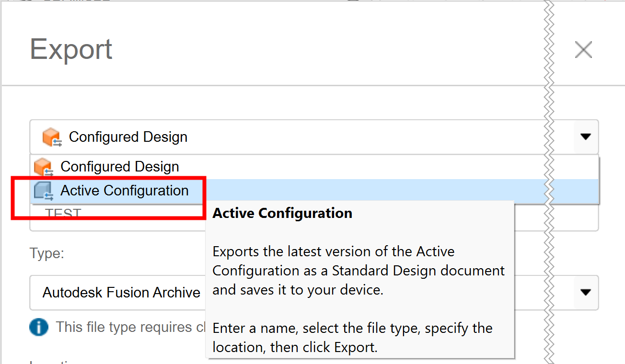Choose the Active Configuration option in the list
The height and width of the screenshot is (364, 625).
[314, 191]
